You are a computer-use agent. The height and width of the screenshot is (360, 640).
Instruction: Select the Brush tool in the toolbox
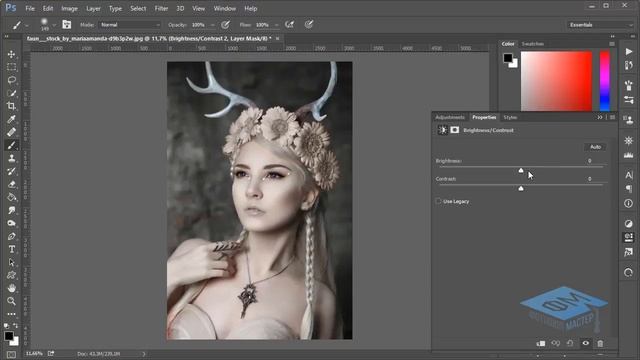[x=11, y=145]
